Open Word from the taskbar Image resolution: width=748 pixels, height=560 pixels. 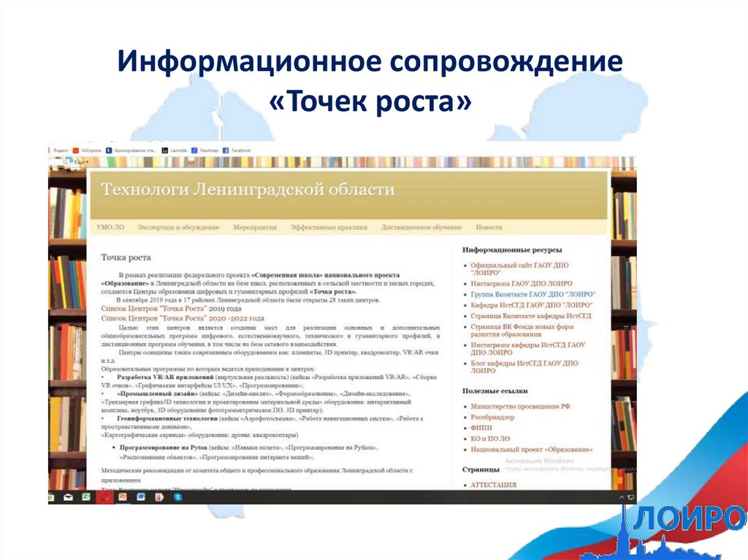point(141,497)
